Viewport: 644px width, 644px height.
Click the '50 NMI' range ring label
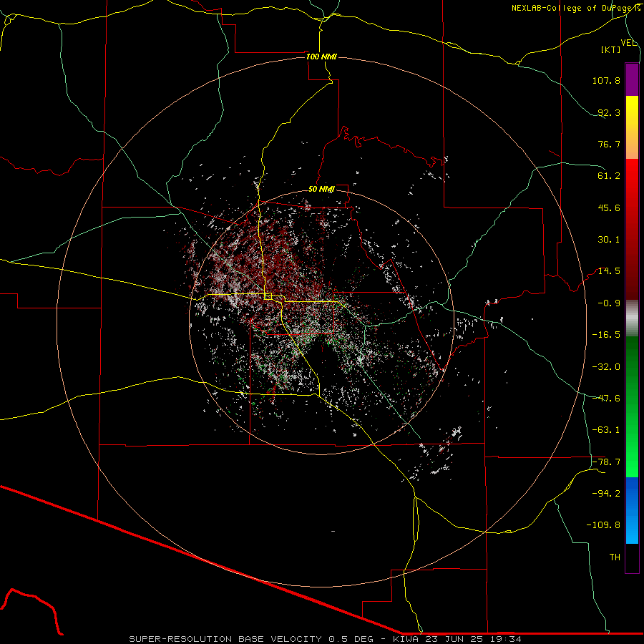(321, 189)
